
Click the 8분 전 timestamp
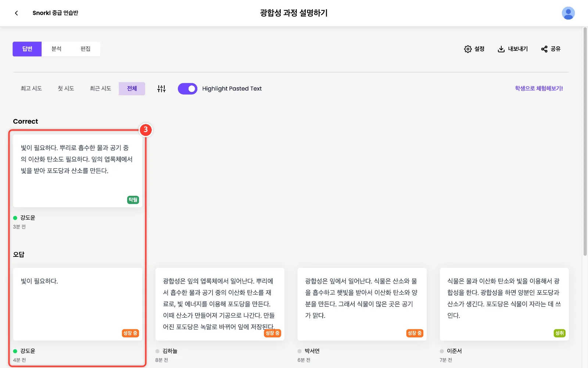(x=162, y=360)
